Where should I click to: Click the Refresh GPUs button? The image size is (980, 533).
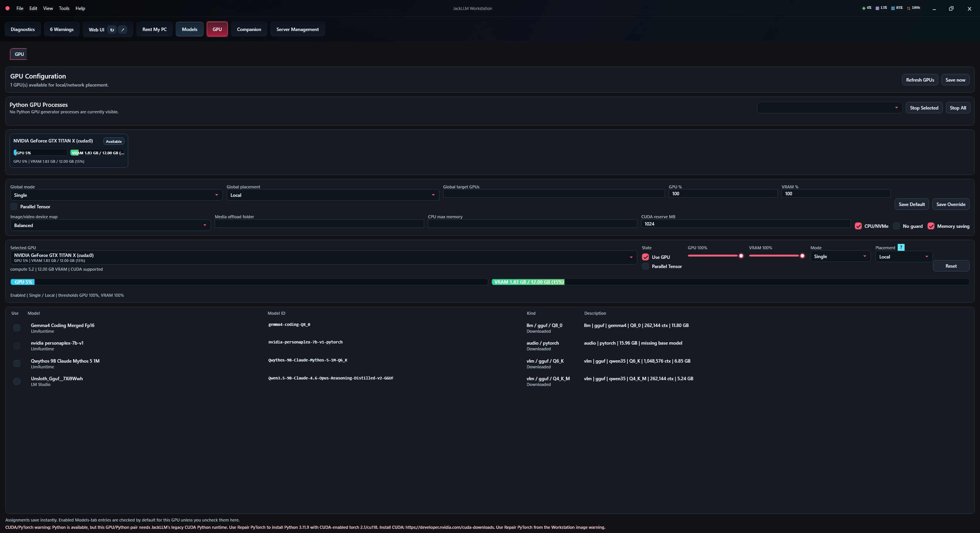pos(920,80)
